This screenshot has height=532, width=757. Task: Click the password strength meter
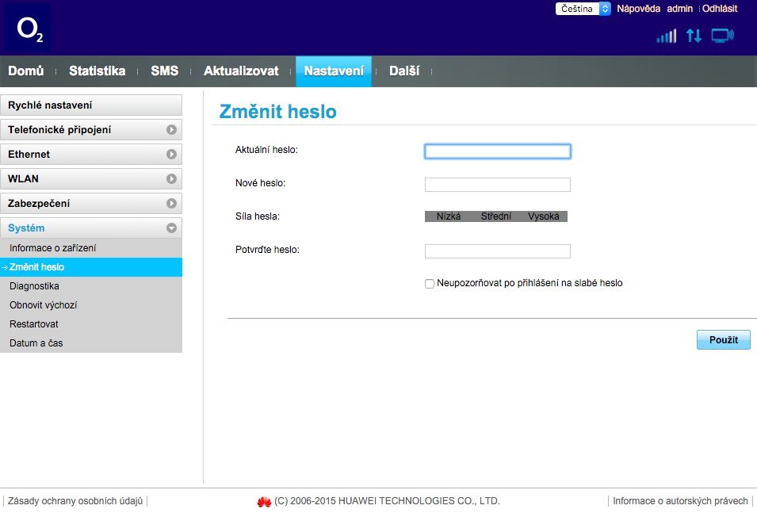496,216
